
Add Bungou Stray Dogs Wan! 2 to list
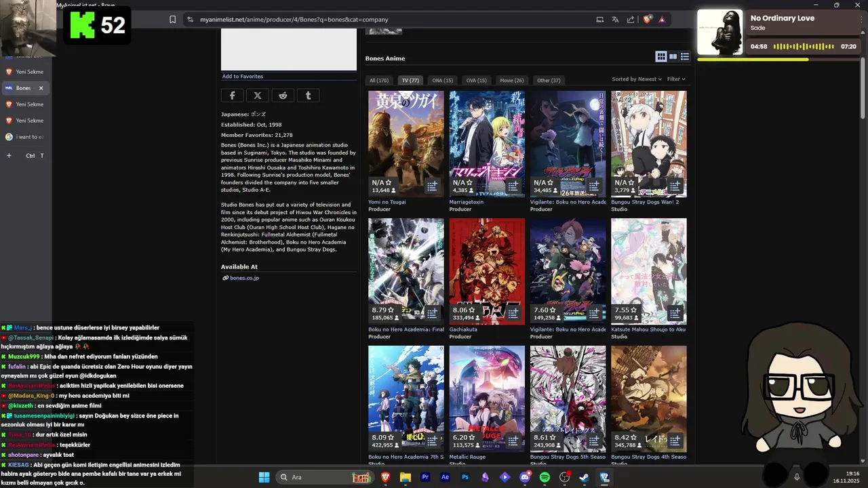(675, 186)
